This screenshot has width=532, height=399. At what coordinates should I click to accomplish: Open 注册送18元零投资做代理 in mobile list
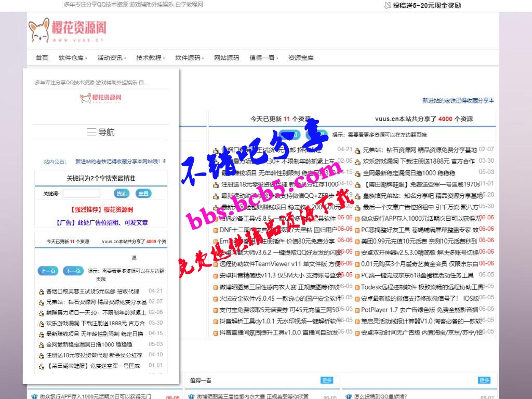click(x=94, y=355)
